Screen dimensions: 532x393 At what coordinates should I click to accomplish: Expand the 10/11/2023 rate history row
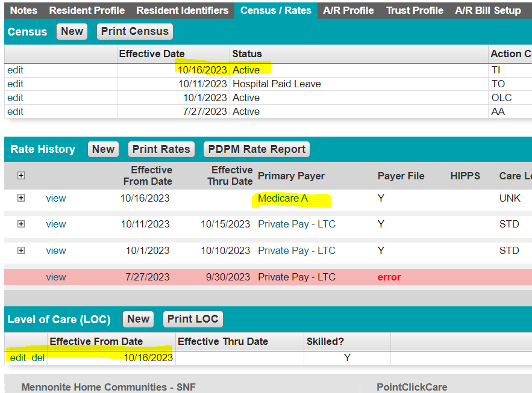coord(21,224)
